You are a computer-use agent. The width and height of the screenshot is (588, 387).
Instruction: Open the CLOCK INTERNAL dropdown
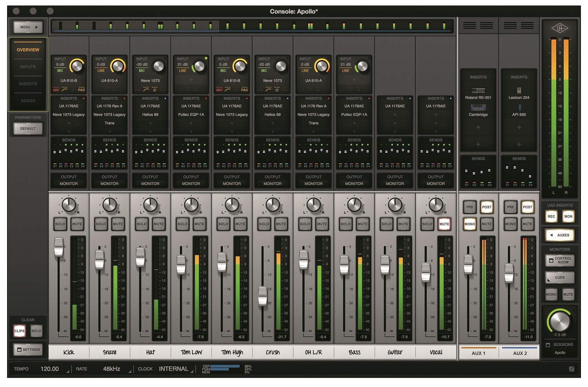point(165,369)
